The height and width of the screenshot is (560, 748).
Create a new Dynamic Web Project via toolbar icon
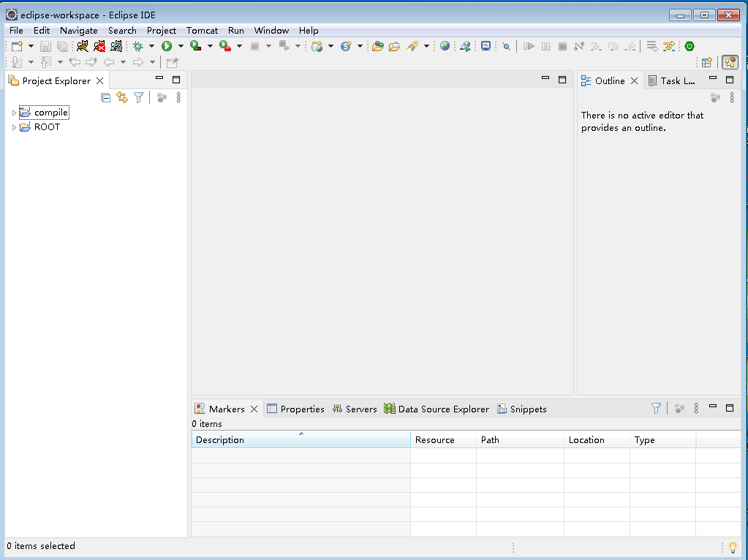[x=317, y=46]
